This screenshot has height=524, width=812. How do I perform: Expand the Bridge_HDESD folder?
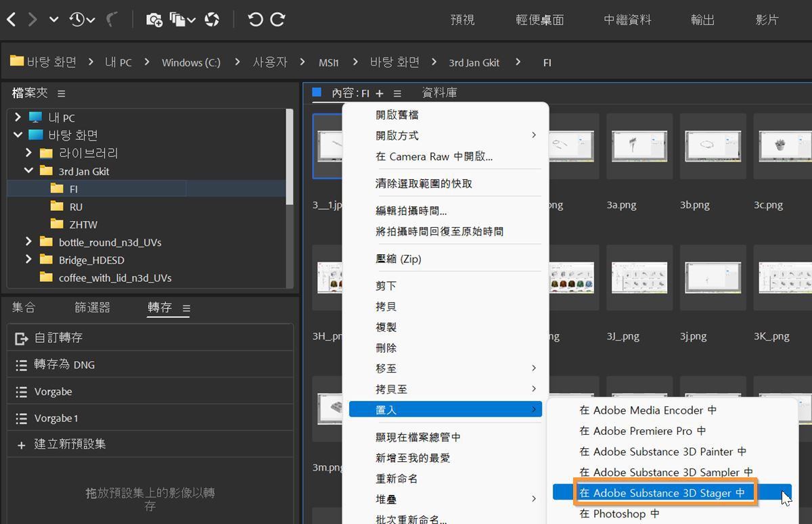tap(28, 260)
